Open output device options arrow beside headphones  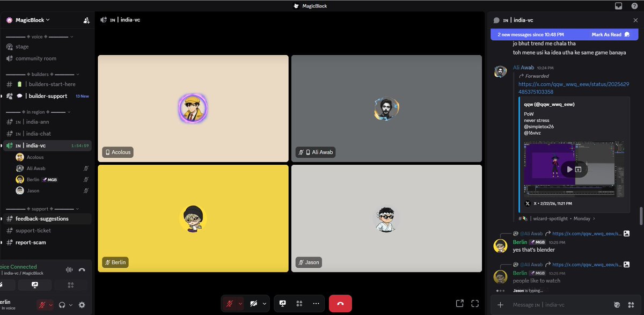(70, 305)
